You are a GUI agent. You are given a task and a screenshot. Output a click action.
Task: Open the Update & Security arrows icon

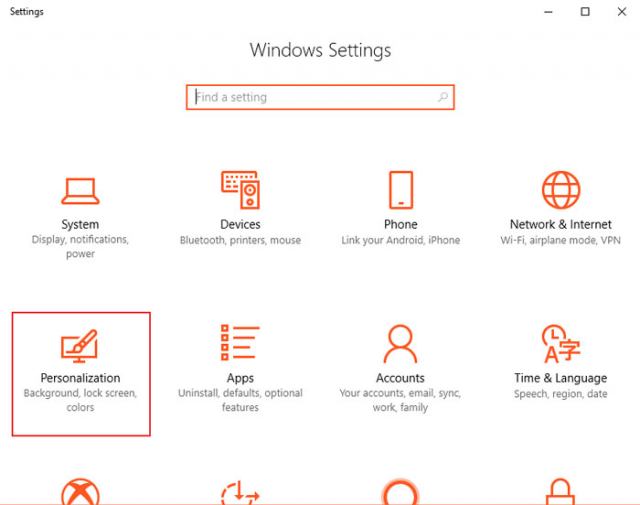pos(240,492)
